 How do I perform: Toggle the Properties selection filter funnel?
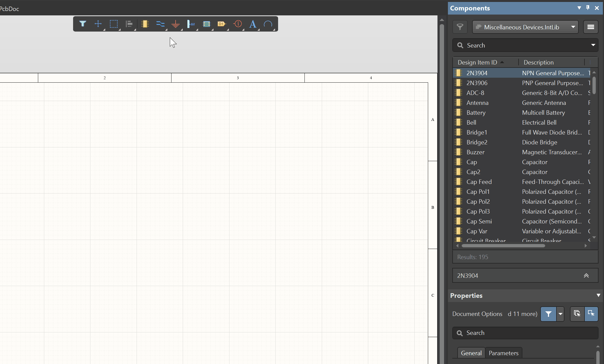tap(548, 314)
